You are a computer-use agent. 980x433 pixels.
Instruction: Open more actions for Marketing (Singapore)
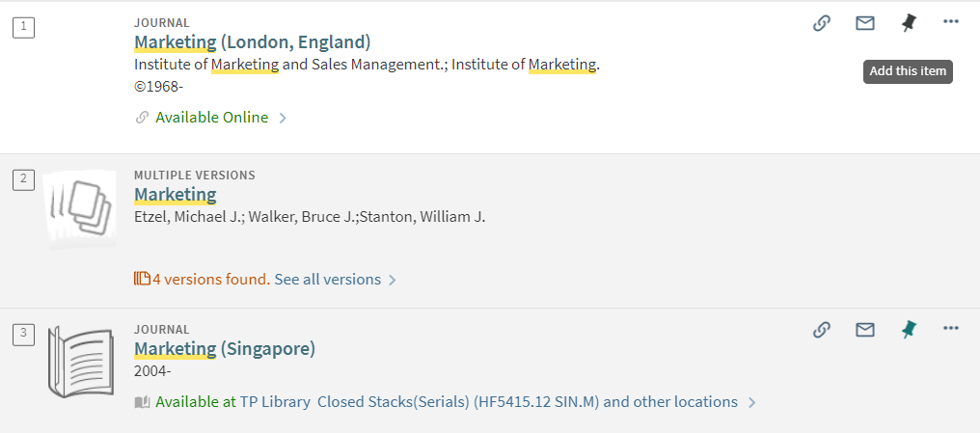click(x=951, y=328)
